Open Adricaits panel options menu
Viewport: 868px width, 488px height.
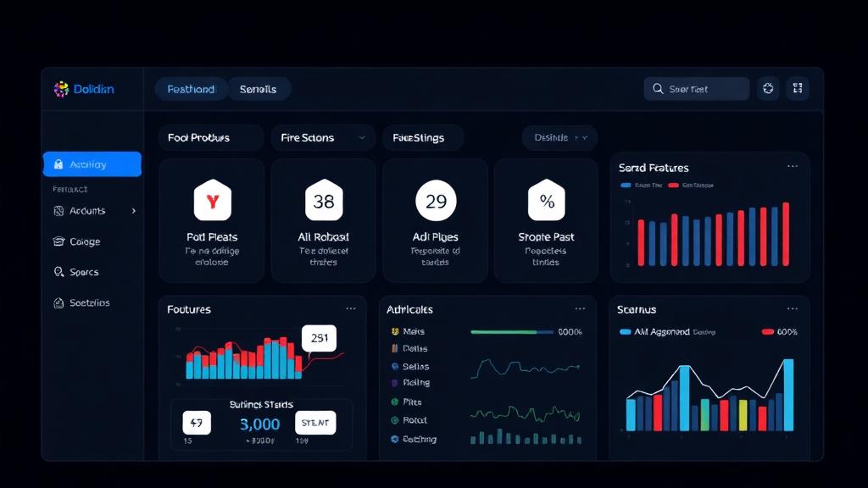tap(580, 308)
